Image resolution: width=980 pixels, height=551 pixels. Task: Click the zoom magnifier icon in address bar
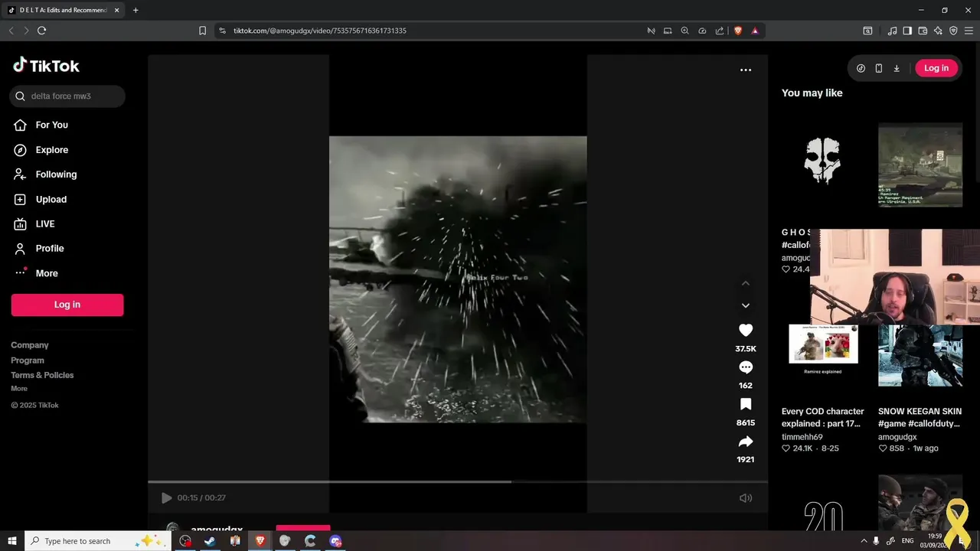[684, 31]
